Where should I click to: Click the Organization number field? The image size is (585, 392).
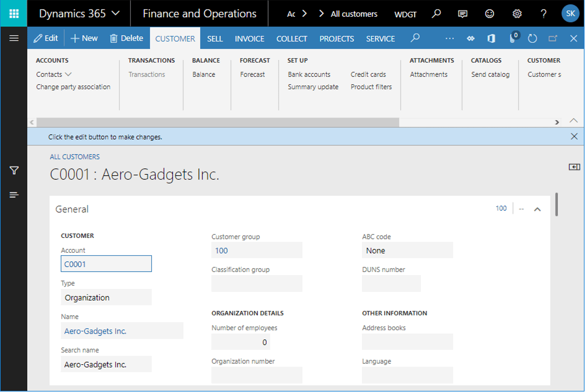click(257, 375)
